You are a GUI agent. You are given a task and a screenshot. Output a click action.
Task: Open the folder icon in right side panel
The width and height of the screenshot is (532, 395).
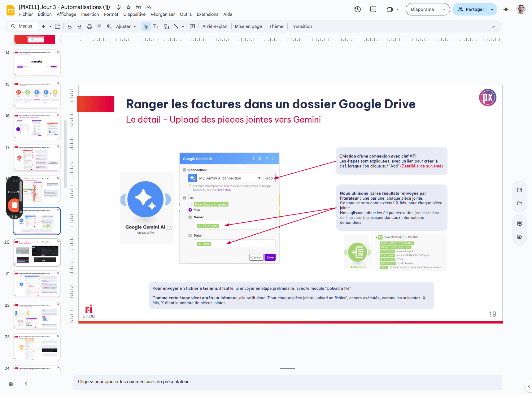pos(520,203)
